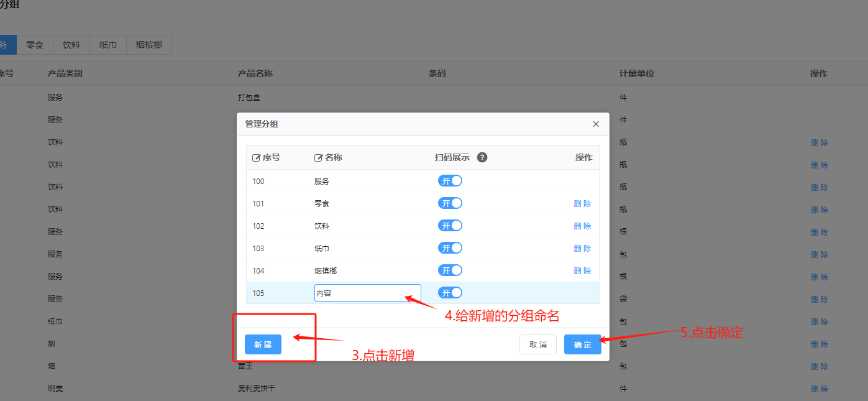Switch off 扫码展示 for 烟槟榔 group
The image size is (868, 401).
[450, 270]
